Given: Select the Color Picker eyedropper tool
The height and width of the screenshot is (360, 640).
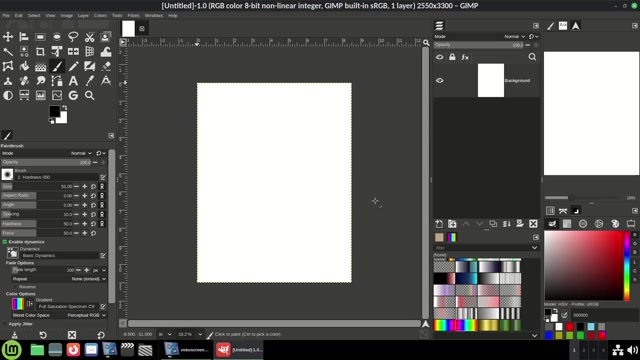Looking at the screenshot, I should coord(89,81).
